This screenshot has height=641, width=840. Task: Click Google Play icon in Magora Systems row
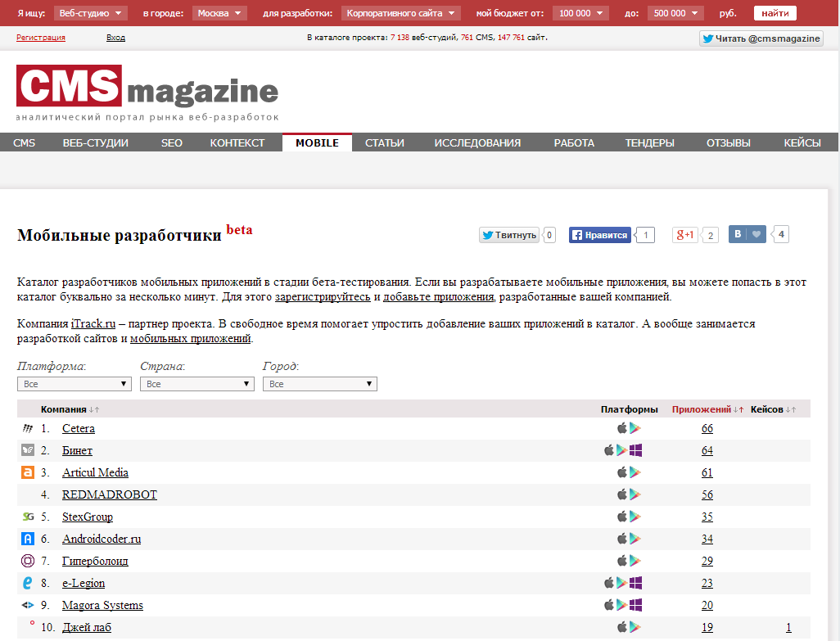click(x=621, y=605)
